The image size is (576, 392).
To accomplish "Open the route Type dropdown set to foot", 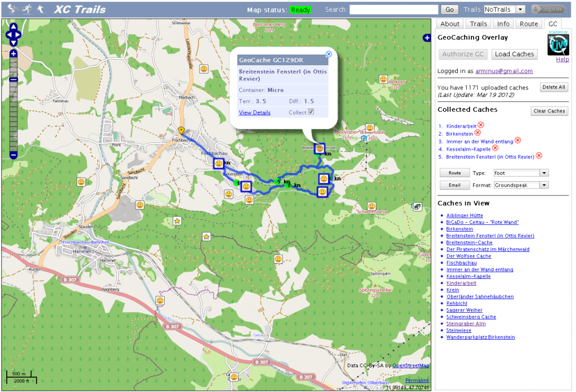I will (521, 173).
